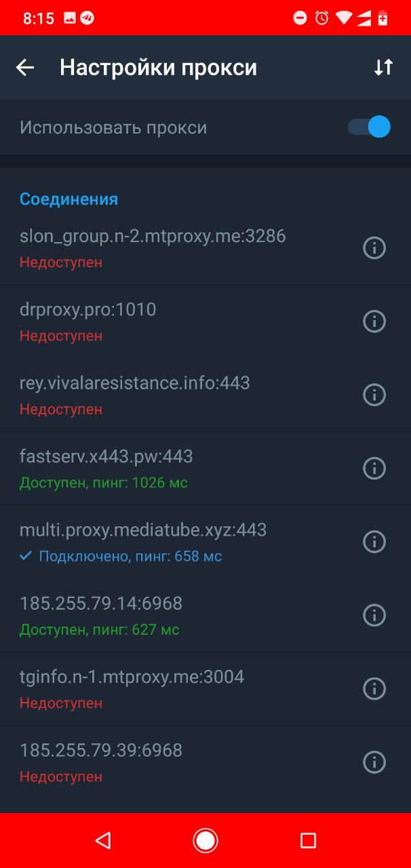Open info icon for 185.255.79.39:6968

(x=374, y=762)
